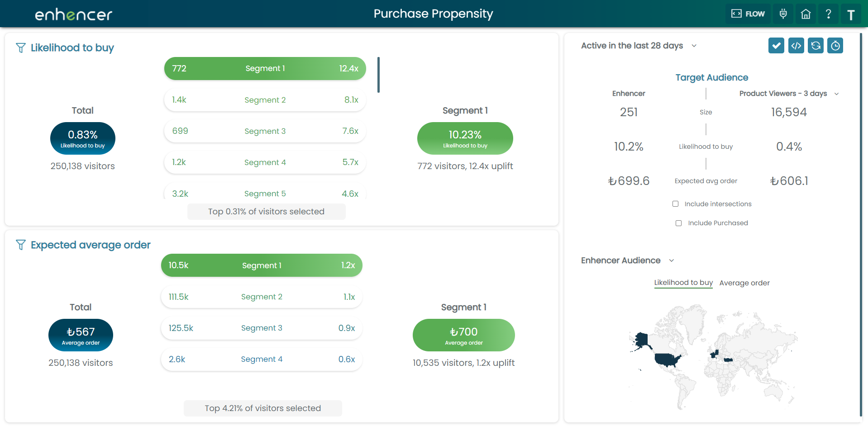Click the plug connector icon in header
Viewport: 868px width, 426px height.
tap(783, 14)
